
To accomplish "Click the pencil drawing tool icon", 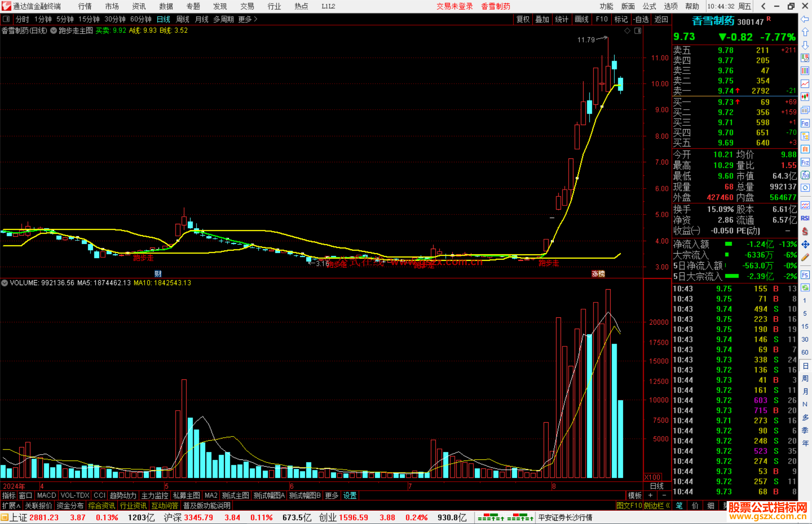I will [805, 257].
